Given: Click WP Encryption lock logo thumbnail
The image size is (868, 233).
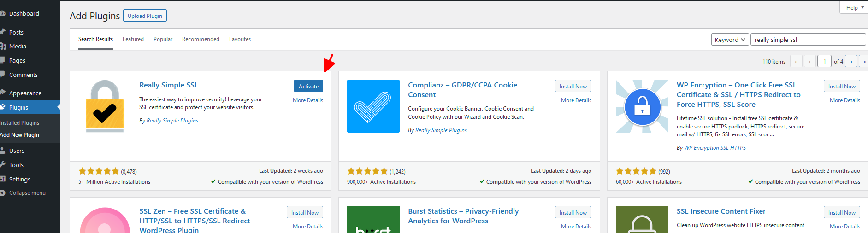Looking at the screenshot, I should tap(642, 106).
